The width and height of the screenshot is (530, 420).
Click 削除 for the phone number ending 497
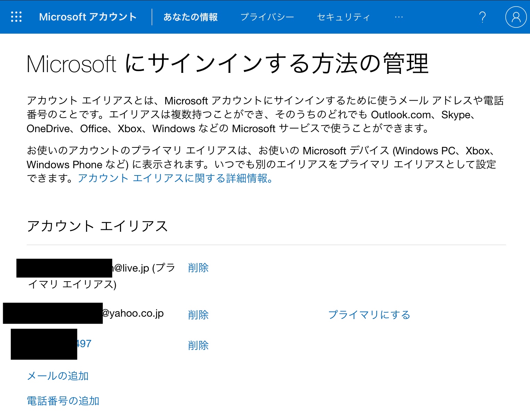198,345
